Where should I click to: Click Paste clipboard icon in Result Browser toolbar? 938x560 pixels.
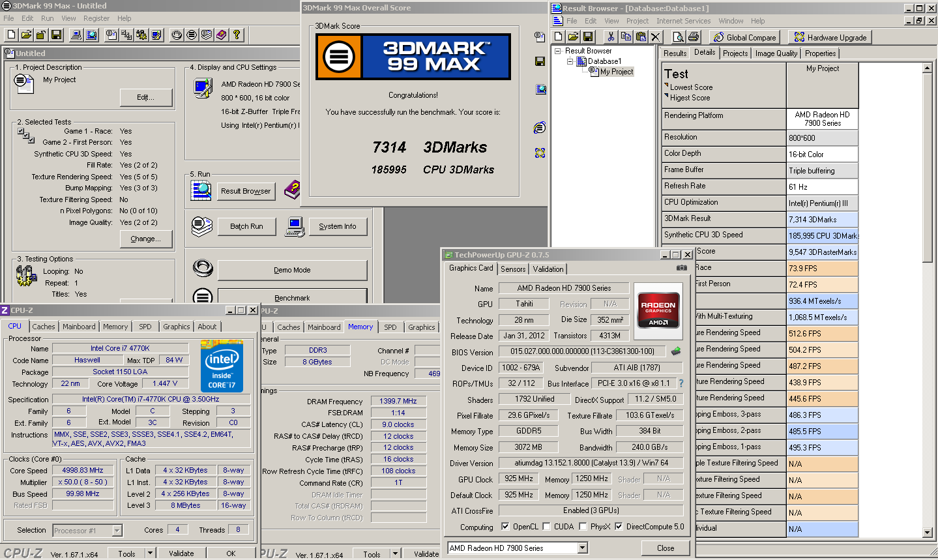point(641,37)
